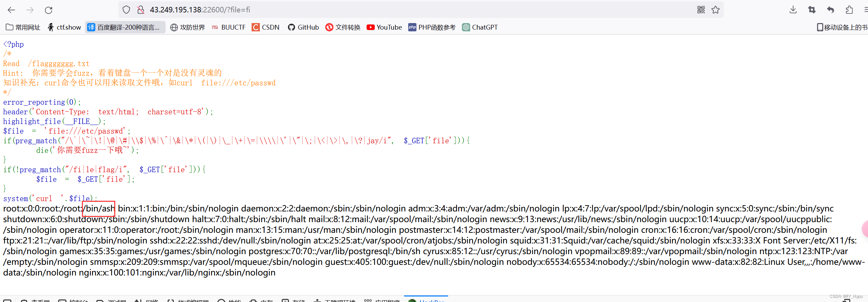The height and width of the screenshot is (302, 868).
Task: Open the ChatGPT bookmark
Action: [x=480, y=27]
